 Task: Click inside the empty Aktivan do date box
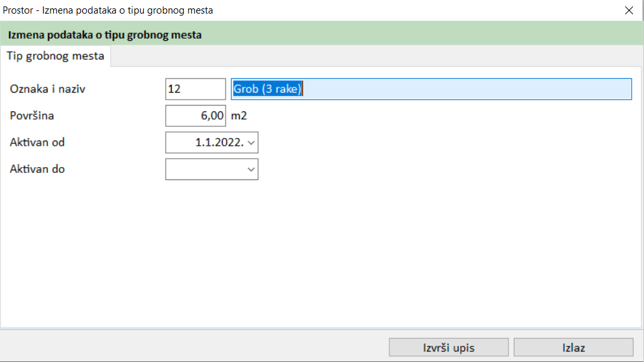(204, 170)
